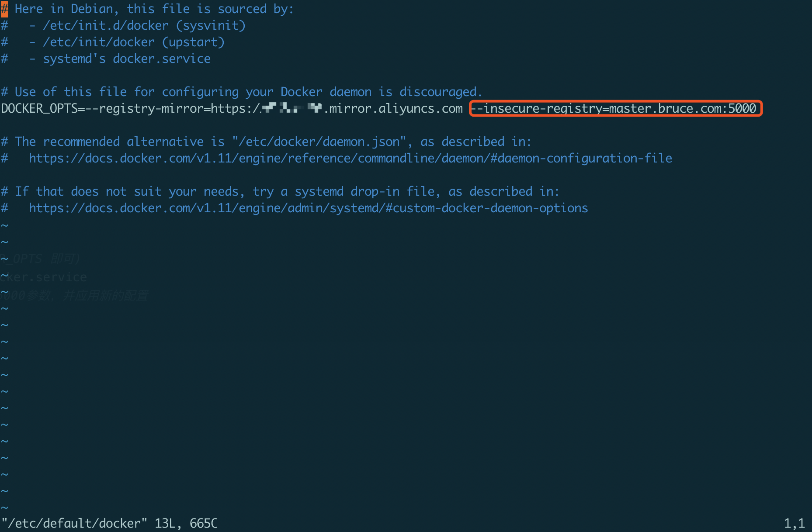The image size is (812, 532).
Task: Place cursor on the DOCKER_OPTS variable name
Action: pos(39,109)
